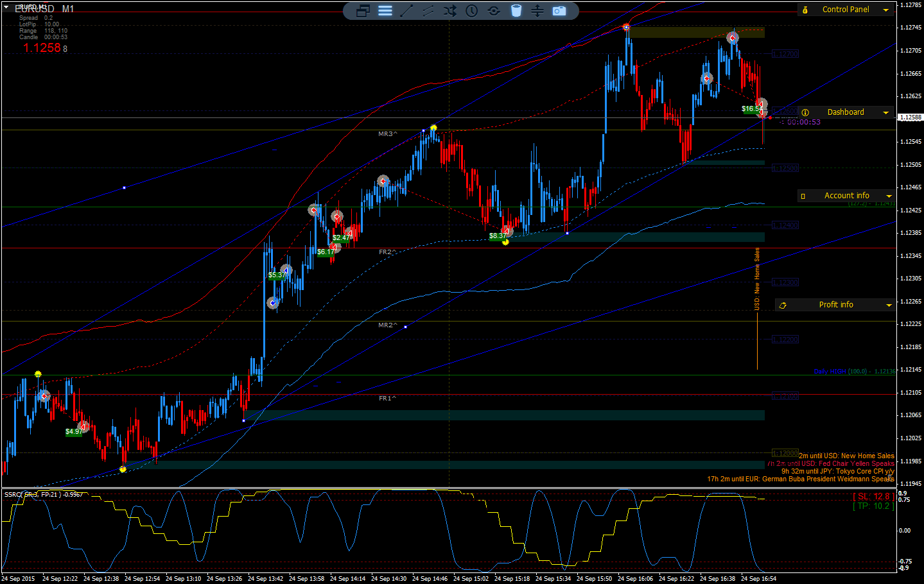This screenshot has width=924, height=584.
Task: Click the 1.12400 round-number price box
Action: pyautogui.click(x=785, y=225)
